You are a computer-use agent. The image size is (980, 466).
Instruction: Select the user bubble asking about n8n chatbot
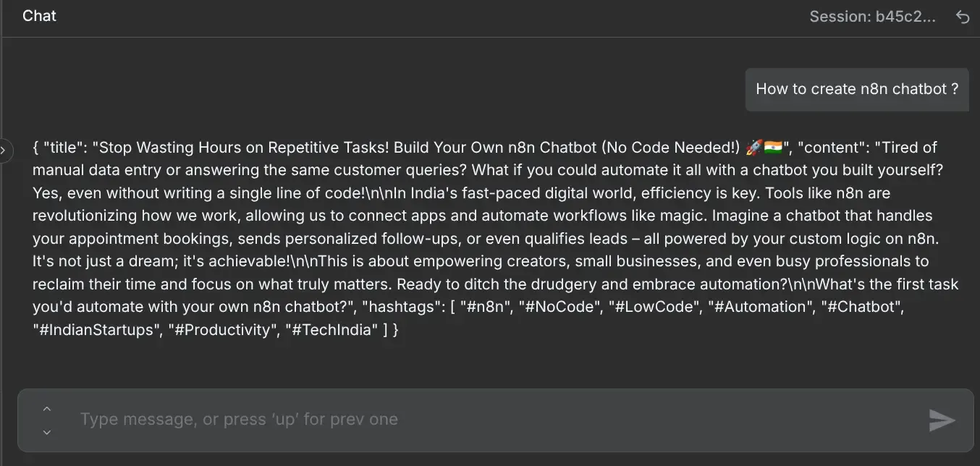tap(856, 88)
